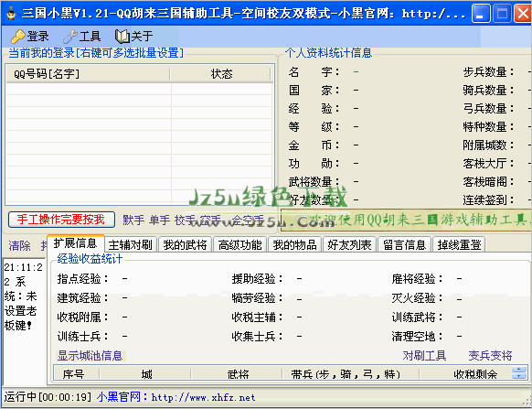532x409 pixels.
Task: Click the 训练士兵 label
Action: [x=82, y=337]
